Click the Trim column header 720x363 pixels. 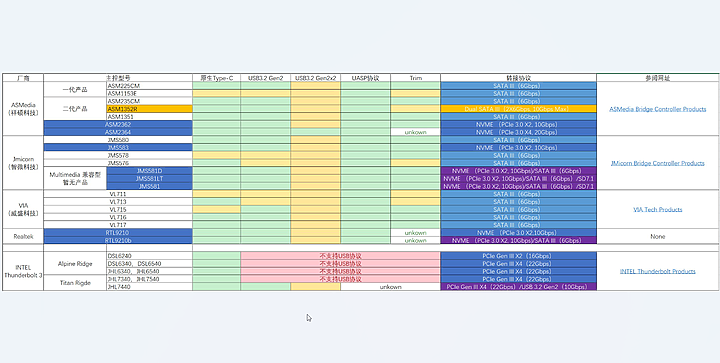pos(416,78)
